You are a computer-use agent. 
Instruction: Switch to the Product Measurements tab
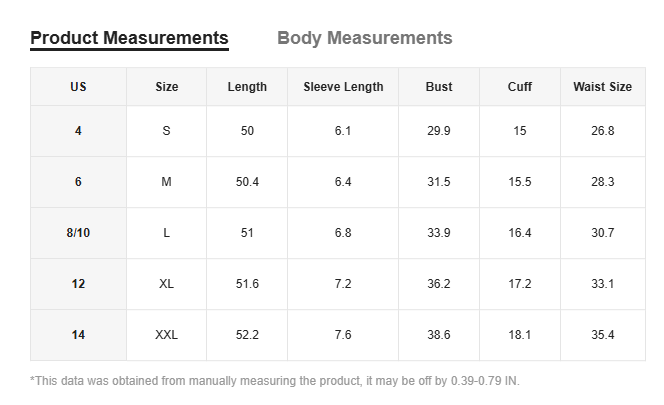[x=129, y=38]
